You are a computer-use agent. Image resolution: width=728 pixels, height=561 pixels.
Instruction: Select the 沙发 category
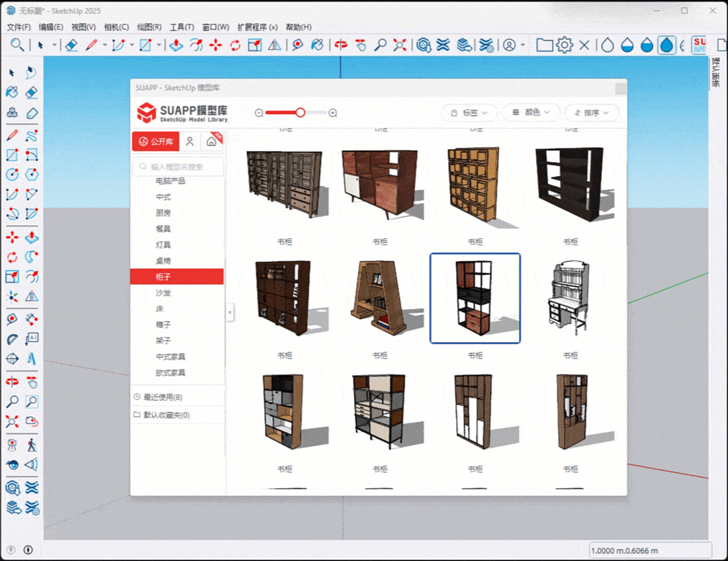pos(163,292)
